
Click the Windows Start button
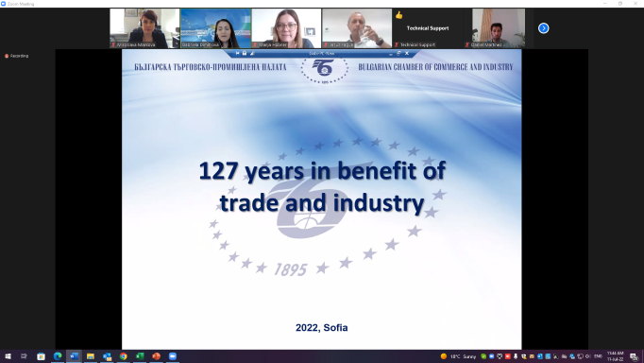pos(8,356)
